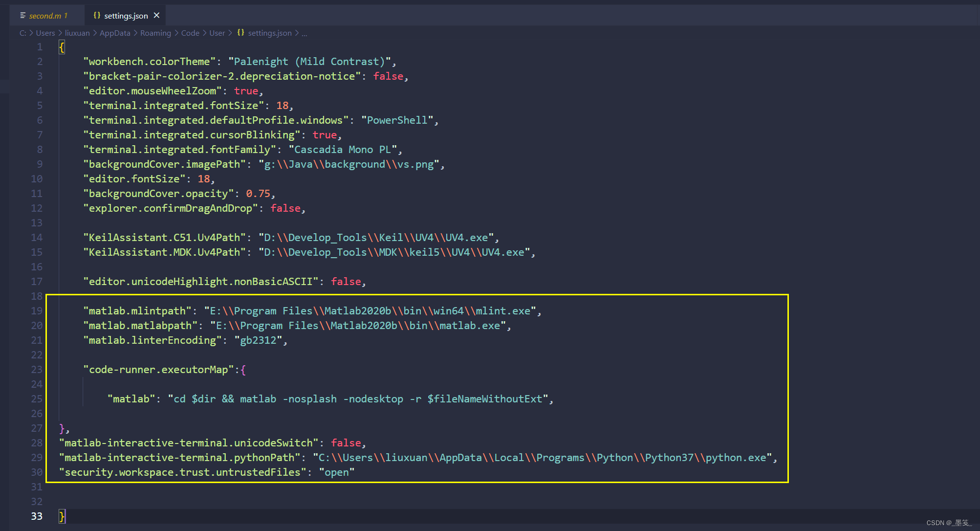Click the JSON braces icon on settings.json tab
980x531 pixels.
point(97,16)
